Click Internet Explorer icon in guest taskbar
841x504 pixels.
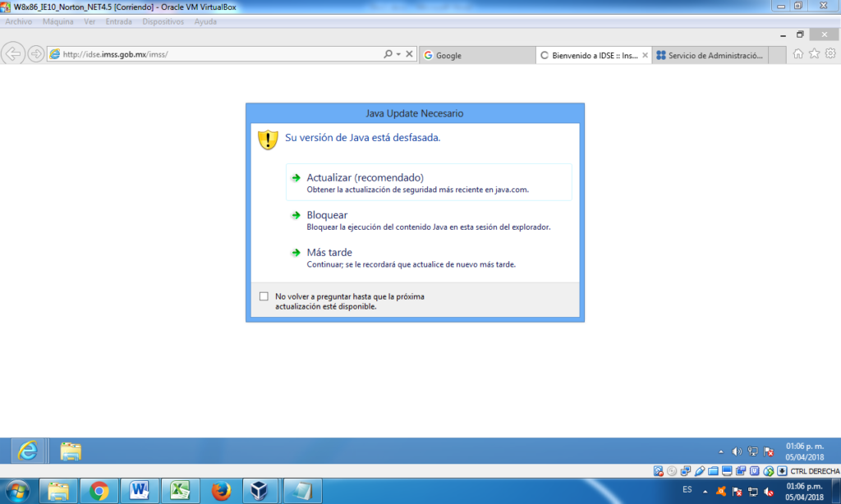tap(28, 451)
